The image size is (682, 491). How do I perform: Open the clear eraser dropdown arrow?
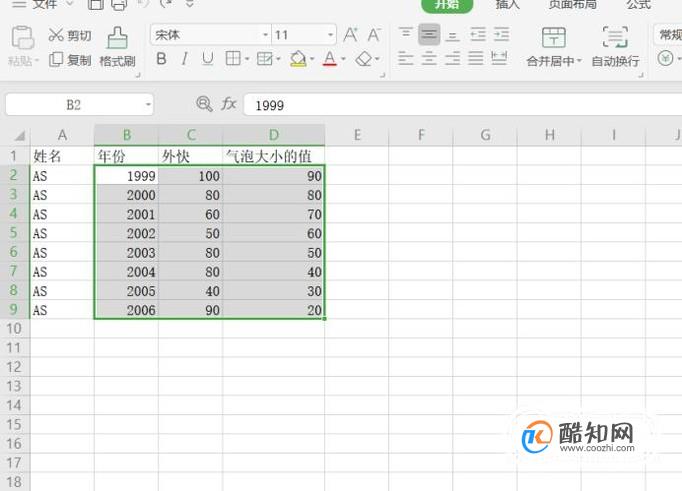(377, 59)
